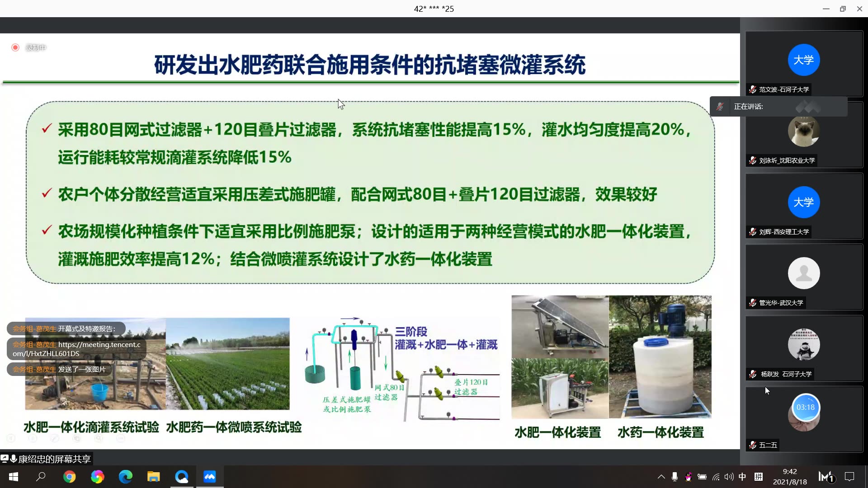
Task: Open Google Chrome from taskbar
Action: point(70,477)
